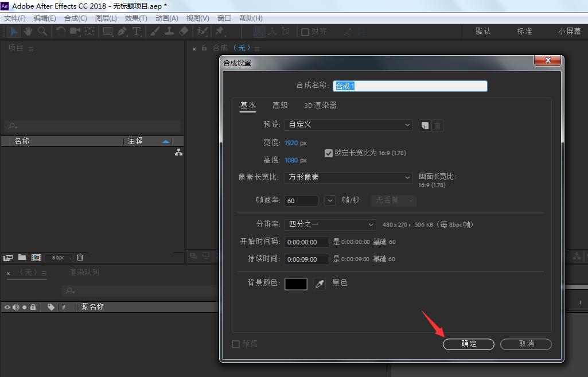Viewport: 588px width, 377px height.
Task: Click the 确定 button
Action: click(468, 344)
